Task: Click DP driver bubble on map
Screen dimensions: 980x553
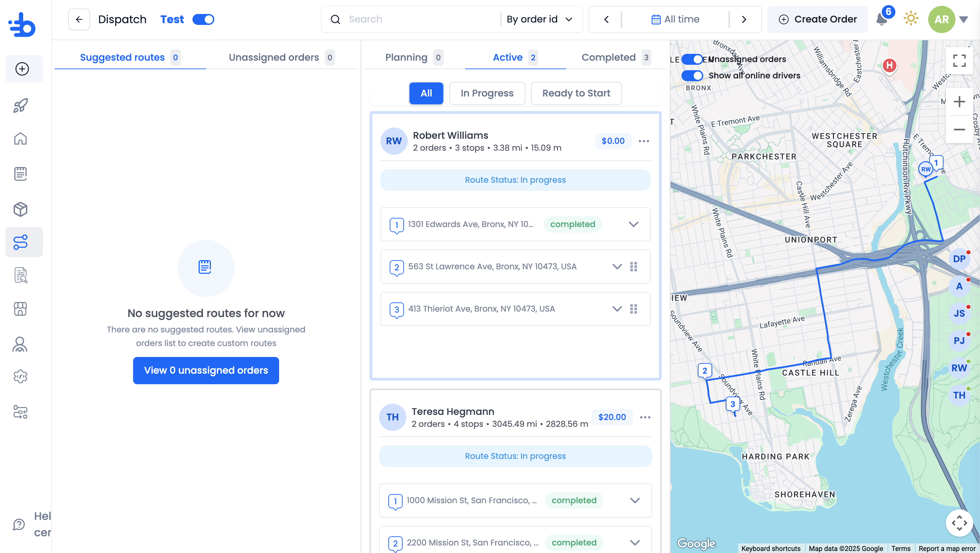Action: click(x=959, y=259)
